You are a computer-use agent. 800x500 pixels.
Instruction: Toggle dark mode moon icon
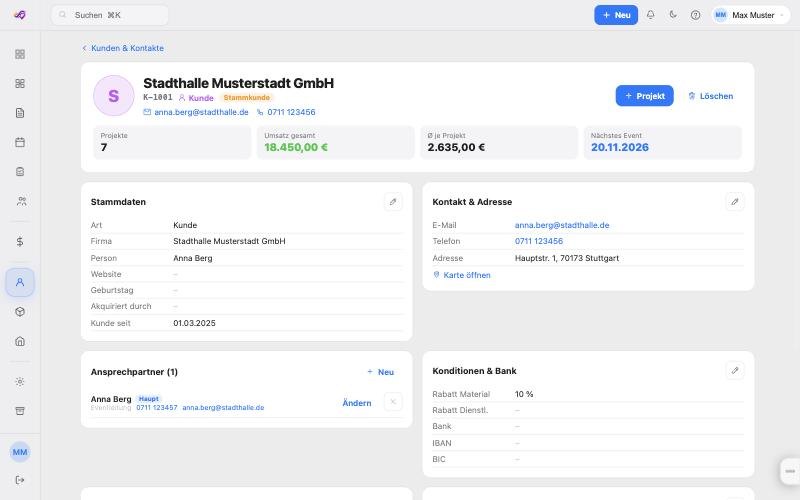click(673, 15)
